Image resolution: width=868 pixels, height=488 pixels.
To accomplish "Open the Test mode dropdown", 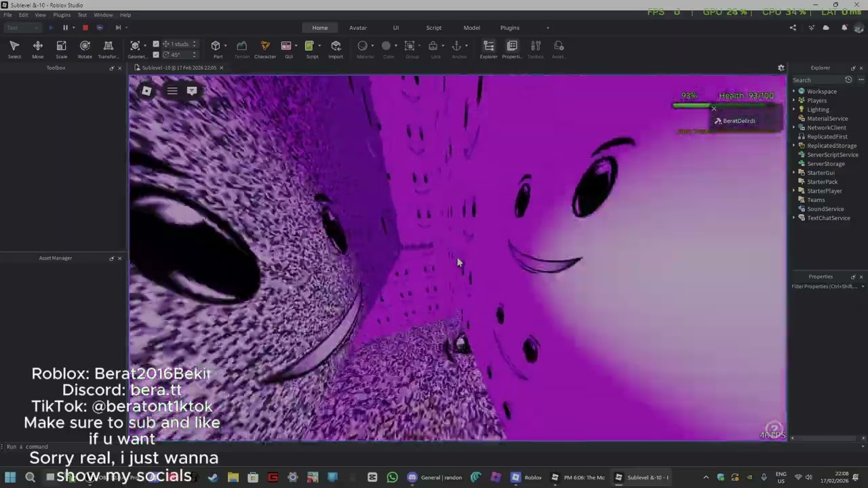I will [x=23, y=28].
